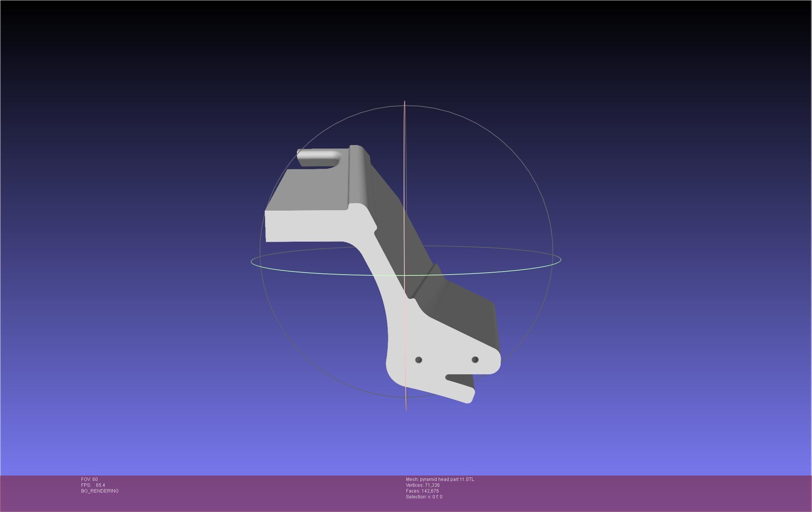Click the left hole on the model

(418, 360)
